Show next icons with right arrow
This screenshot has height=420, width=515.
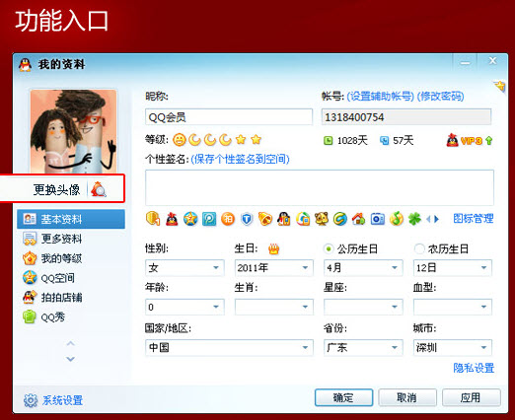[436, 219]
